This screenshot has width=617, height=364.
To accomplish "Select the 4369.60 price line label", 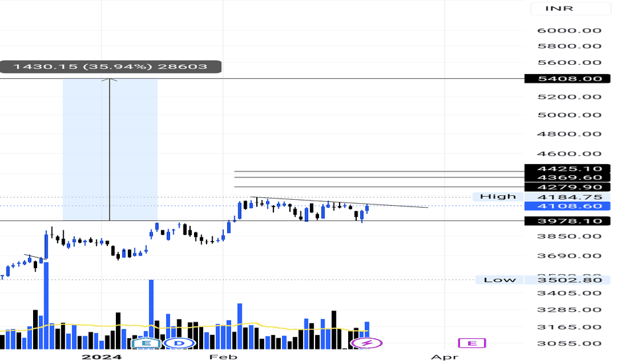I will (x=567, y=178).
